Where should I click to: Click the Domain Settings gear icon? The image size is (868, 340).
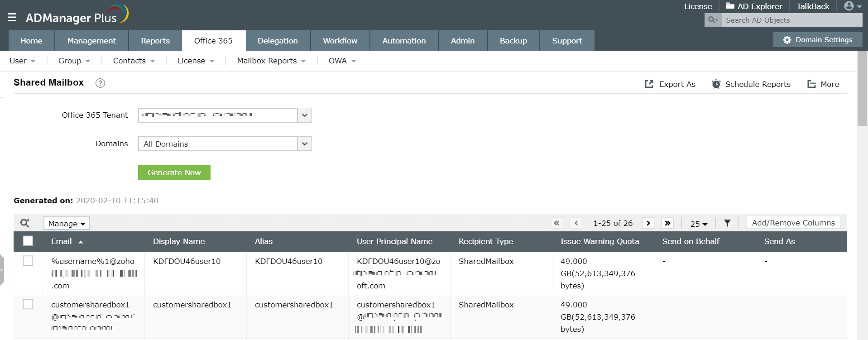click(787, 40)
